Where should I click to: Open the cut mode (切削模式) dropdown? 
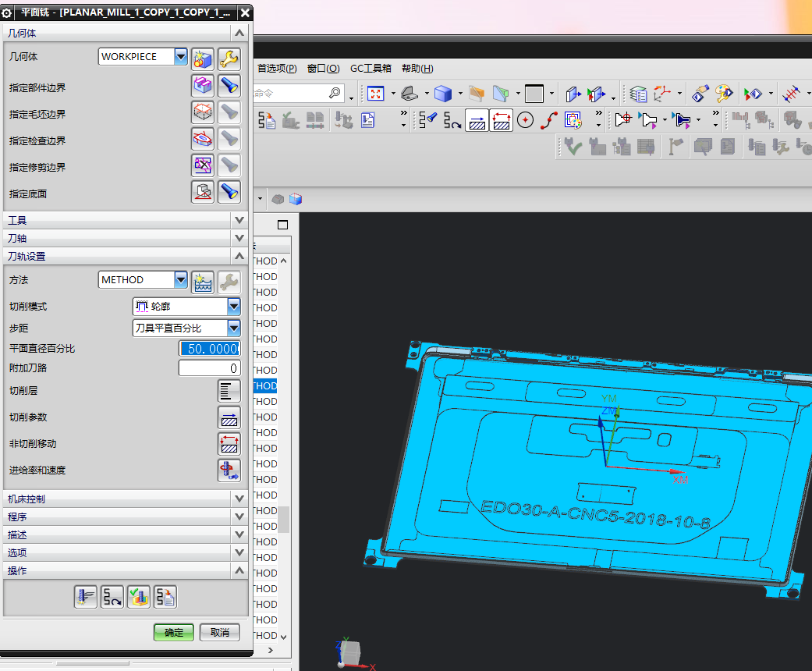(233, 307)
